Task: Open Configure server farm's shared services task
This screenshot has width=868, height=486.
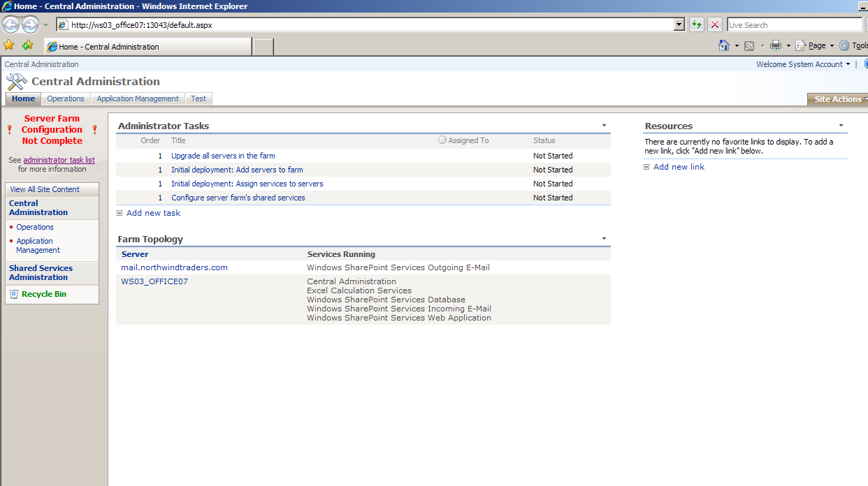Action: [x=238, y=198]
